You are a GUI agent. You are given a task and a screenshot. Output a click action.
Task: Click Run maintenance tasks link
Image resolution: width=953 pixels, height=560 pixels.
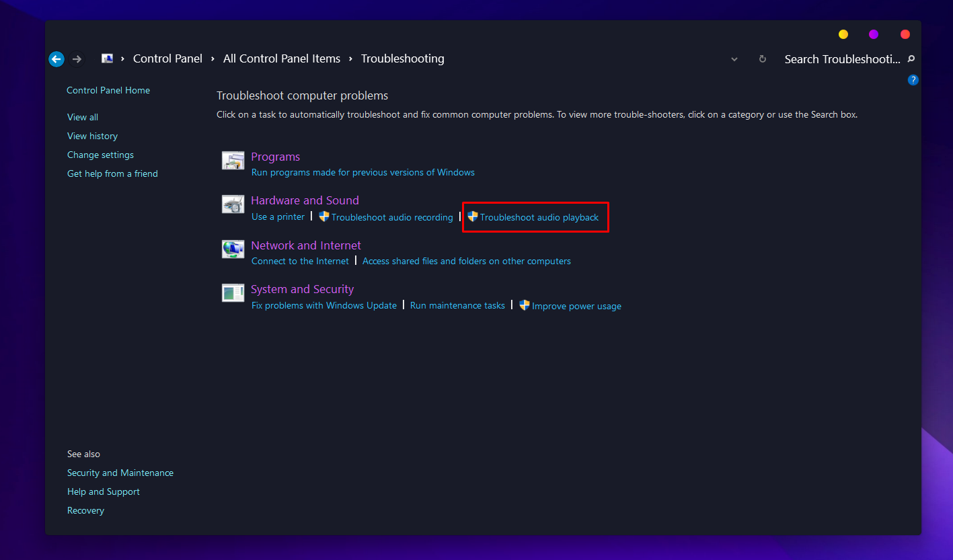[457, 305]
